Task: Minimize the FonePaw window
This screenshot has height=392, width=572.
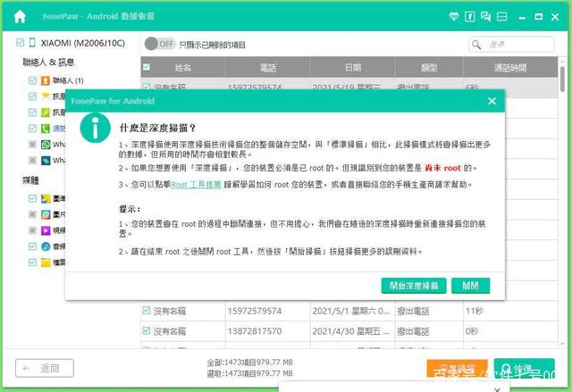Action: click(522, 17)
